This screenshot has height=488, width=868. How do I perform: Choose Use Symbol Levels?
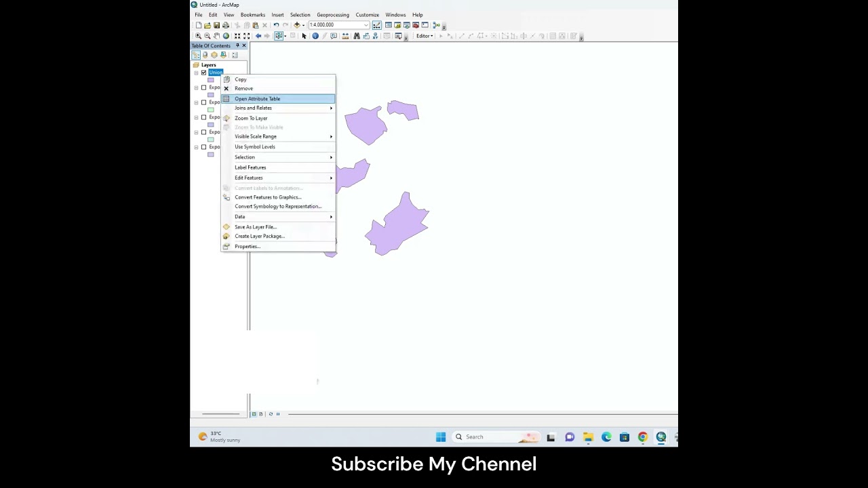[278, 146]
